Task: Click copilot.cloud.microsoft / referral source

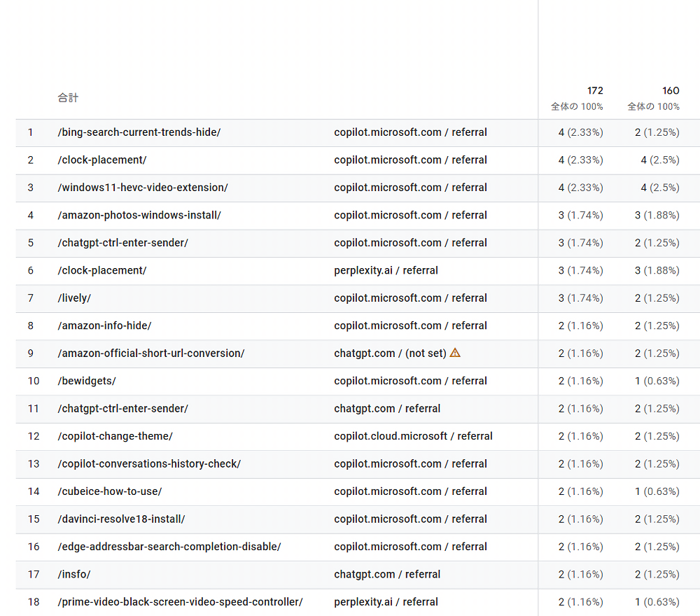Action: (414, 436)
